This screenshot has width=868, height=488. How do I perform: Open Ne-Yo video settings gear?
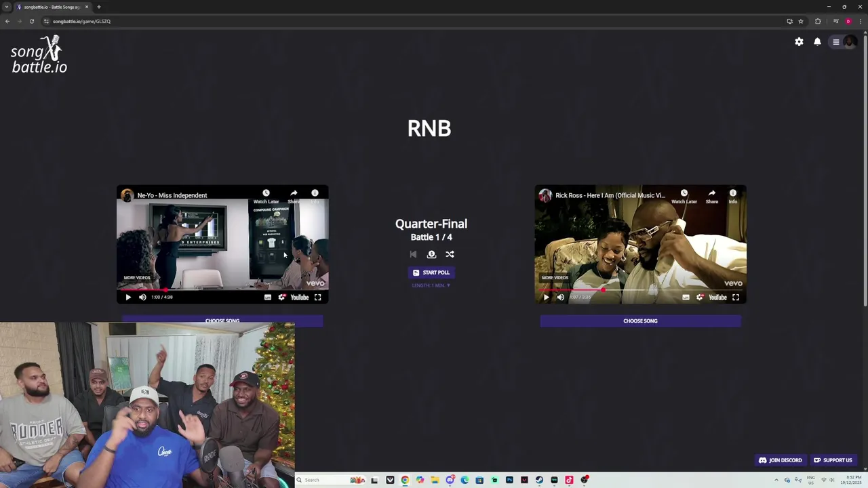(282, 297)
